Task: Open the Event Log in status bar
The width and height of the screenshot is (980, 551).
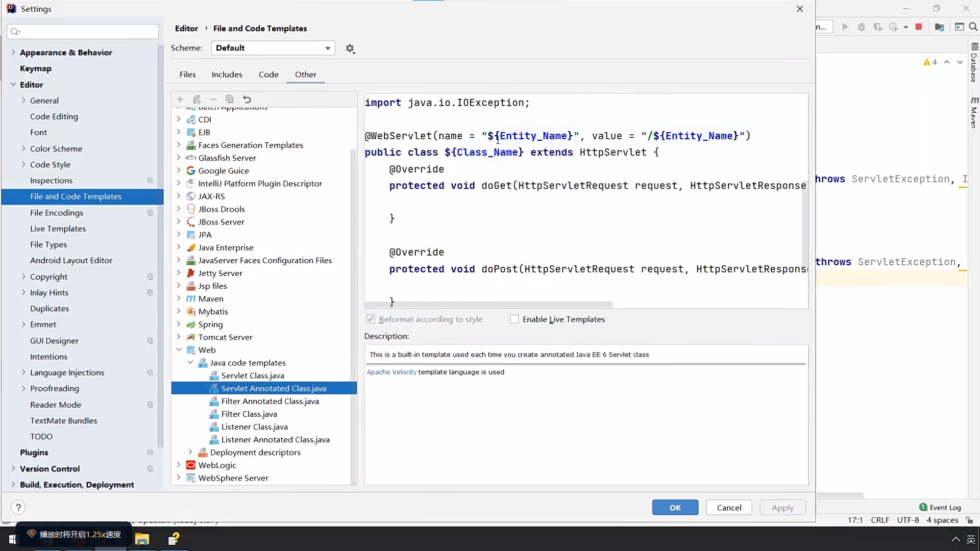Action: click(x=940, y=508)
